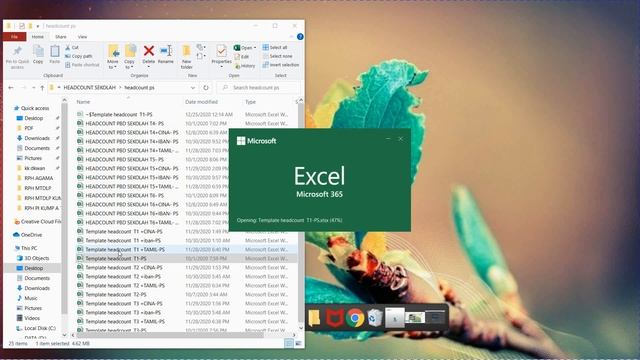
Task: Open Recycle Bin icon in dock
Action: coord(374,318)
